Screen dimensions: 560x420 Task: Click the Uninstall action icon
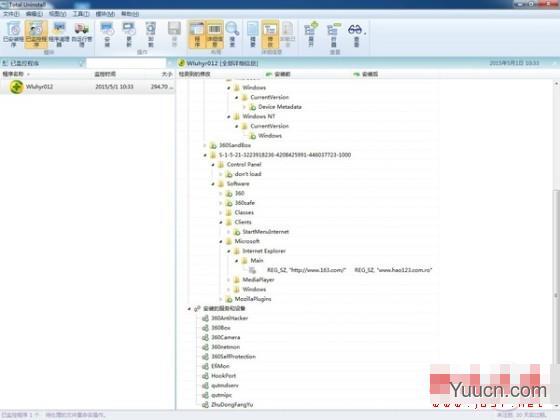151,34
